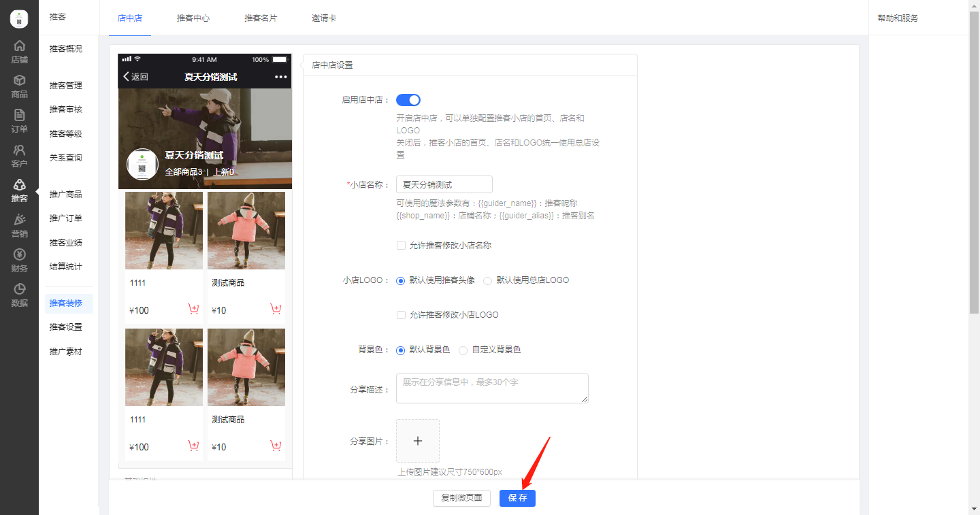This screenshot has width=980, height=515.
Task: Click the 商品 box icon
Action: [x=19, y=81]
